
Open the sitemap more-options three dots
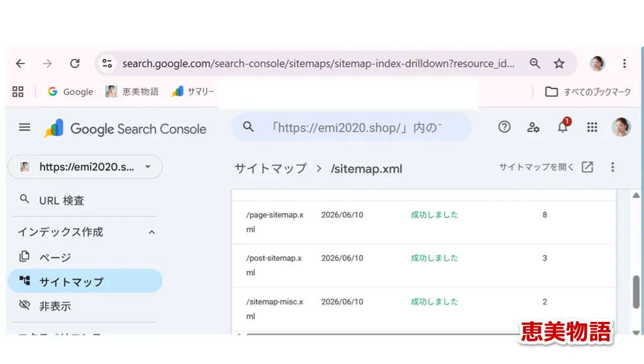click(x=613, y=167)
